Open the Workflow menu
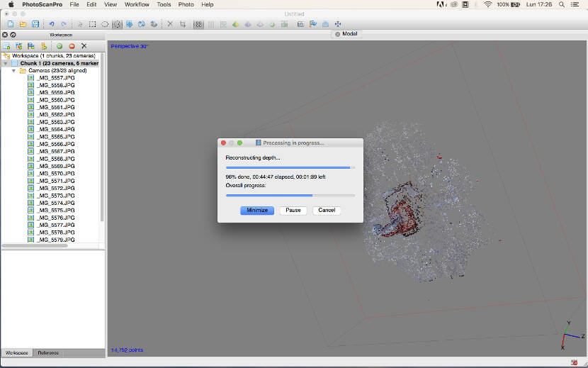Viewport: 588px width, 368px height. point(137,4)
